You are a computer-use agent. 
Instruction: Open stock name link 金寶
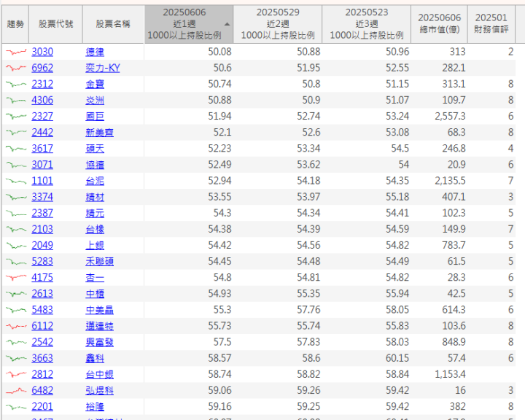pyautogui.click(x=95, y=84)
